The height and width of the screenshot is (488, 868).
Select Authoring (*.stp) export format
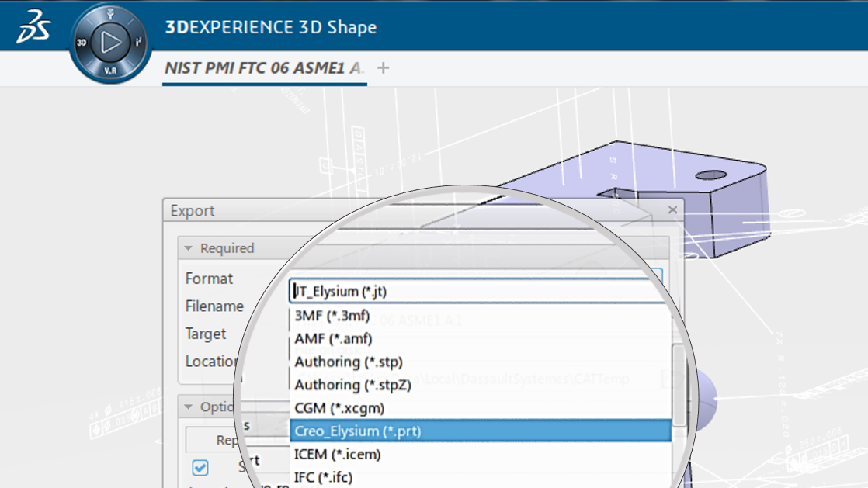(480, 362)
